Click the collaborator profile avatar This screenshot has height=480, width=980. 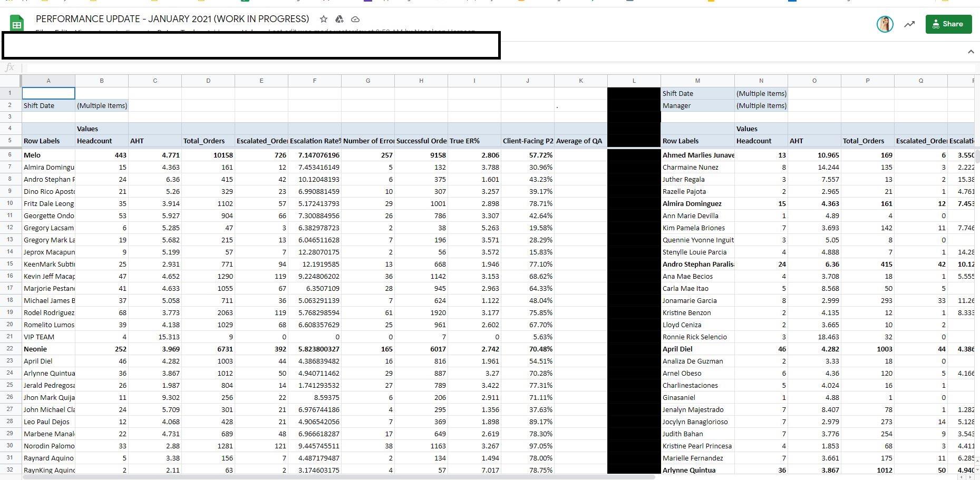(x=885, y=24)
